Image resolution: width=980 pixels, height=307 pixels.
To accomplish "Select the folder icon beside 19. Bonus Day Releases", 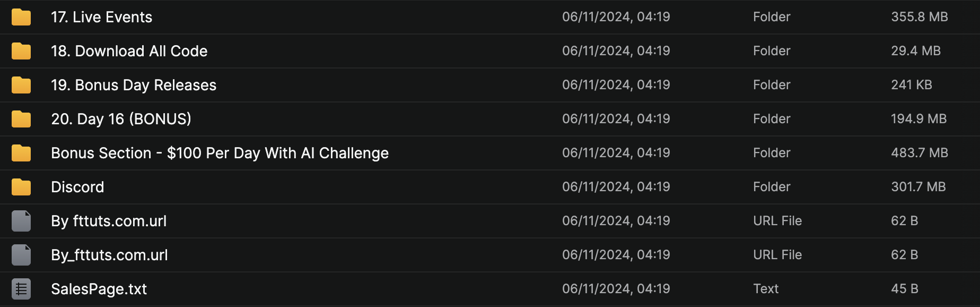I will 21,85.
